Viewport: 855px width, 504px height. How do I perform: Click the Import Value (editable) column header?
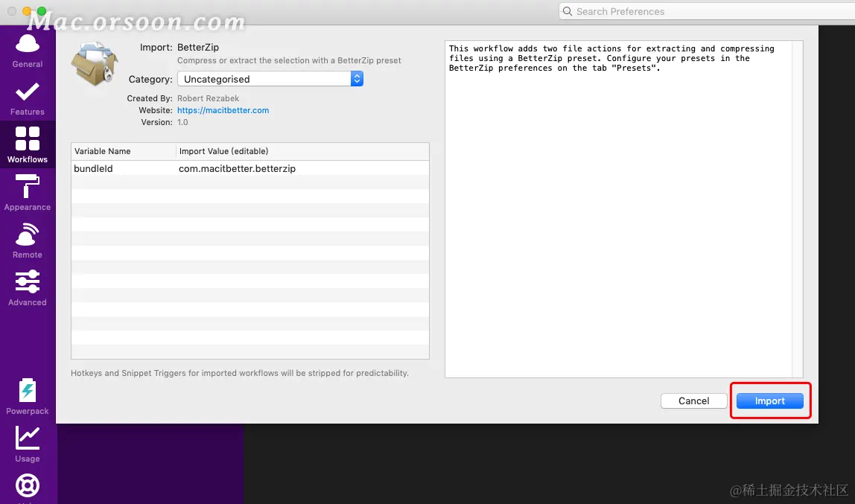click(x=302, y=151)
